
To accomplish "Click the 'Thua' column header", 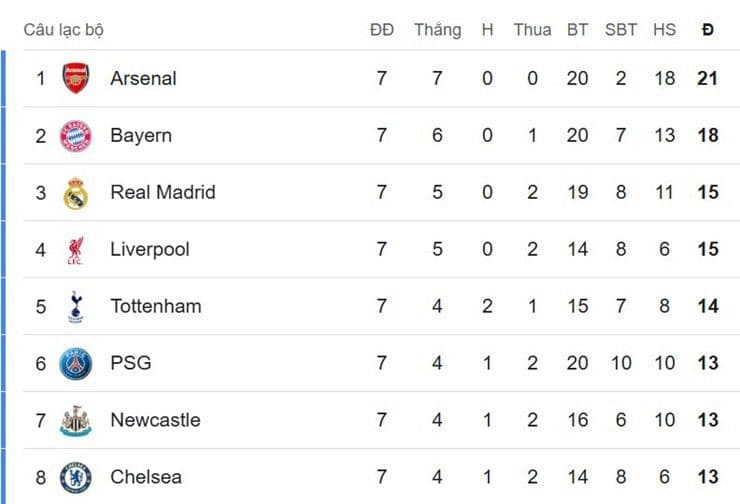I will coord(532,30).
